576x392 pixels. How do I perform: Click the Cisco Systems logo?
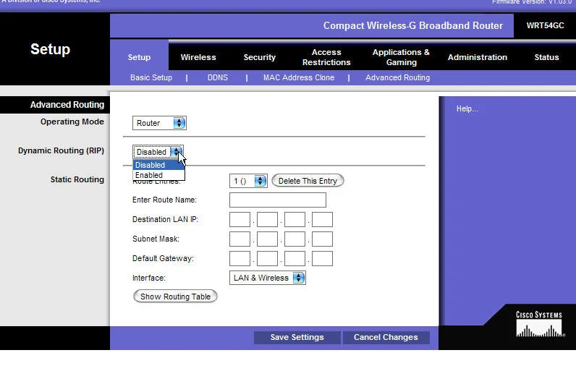(539, 325)
